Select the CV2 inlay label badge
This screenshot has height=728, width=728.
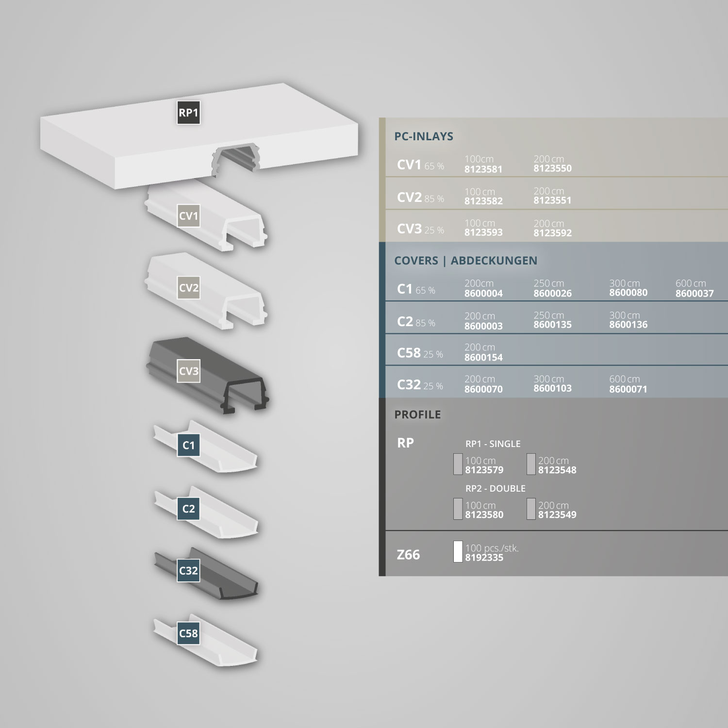coord(188,287)
